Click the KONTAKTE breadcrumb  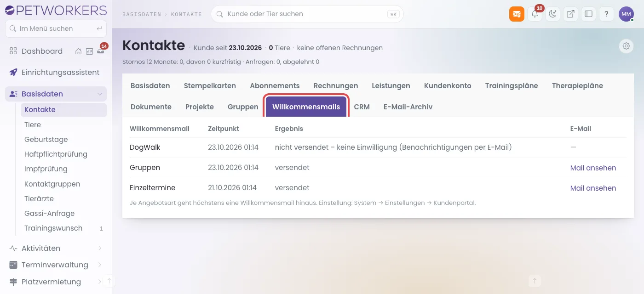pos(186,14)
